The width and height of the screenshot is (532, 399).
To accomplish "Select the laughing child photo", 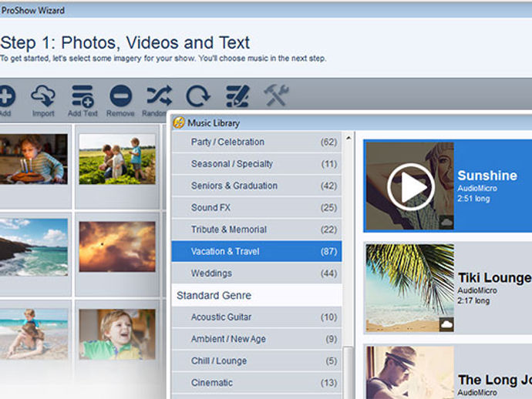I will pyautogui.click(x=117, y=334).
